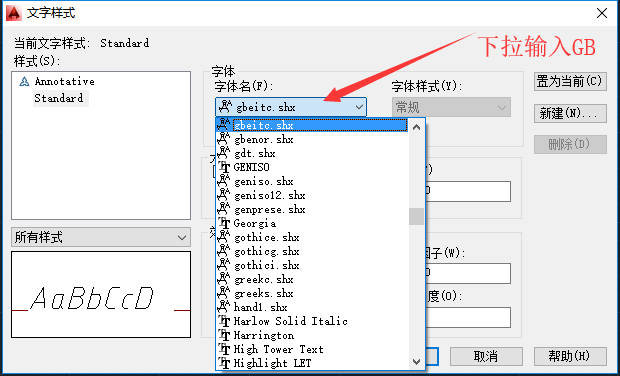Click the 删除(D) button

[x=570, y=144]
